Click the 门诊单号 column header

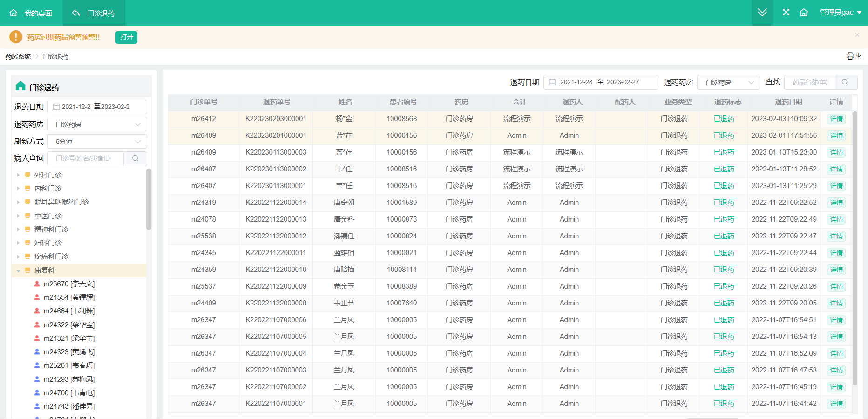pos(203,102)
